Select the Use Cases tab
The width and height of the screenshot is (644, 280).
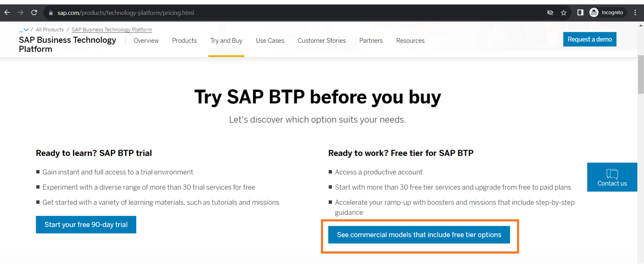click(270, 41)
